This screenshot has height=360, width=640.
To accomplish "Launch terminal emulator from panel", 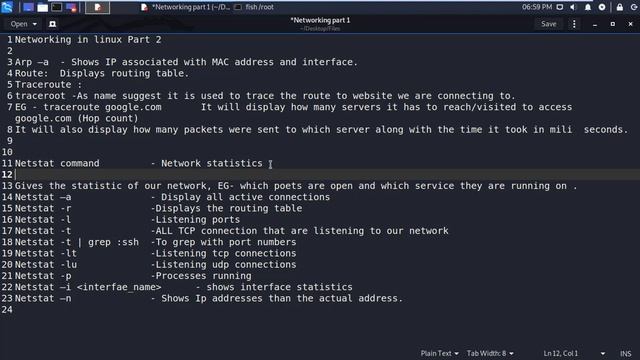I will pos(57,7).
